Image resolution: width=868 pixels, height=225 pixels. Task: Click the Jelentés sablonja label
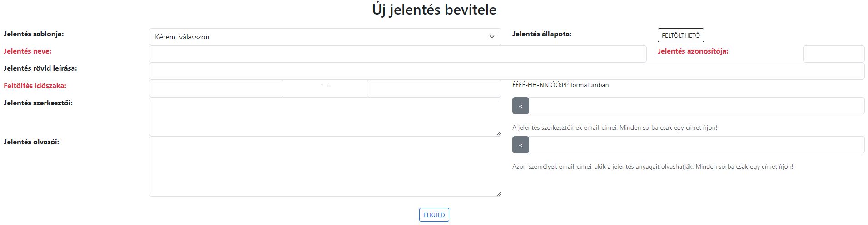34,34
